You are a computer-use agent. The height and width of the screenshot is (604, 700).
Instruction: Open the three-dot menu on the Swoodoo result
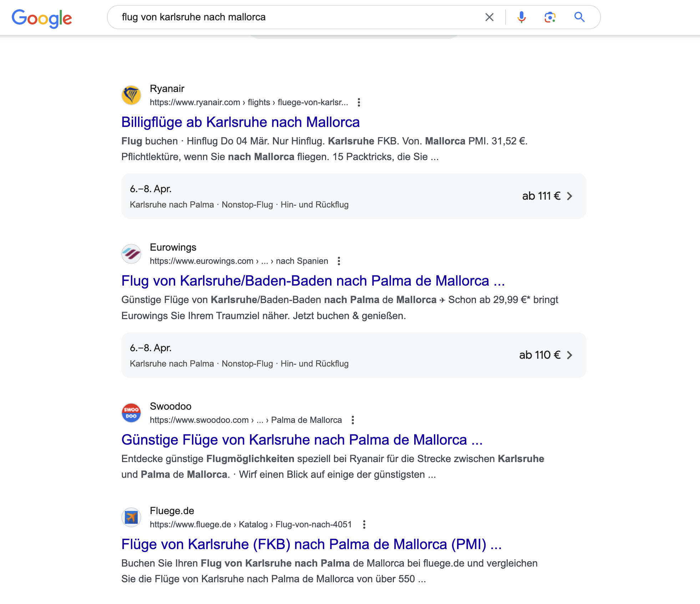point(353,420)
